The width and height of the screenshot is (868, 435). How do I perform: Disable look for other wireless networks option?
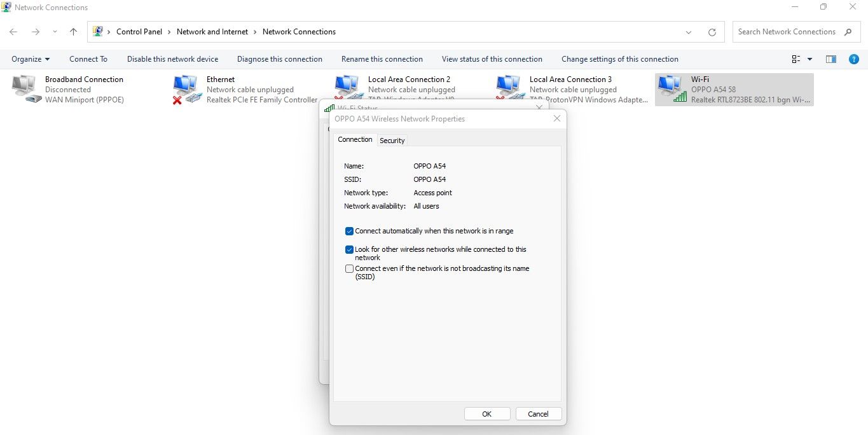click(x=348, y=249)
